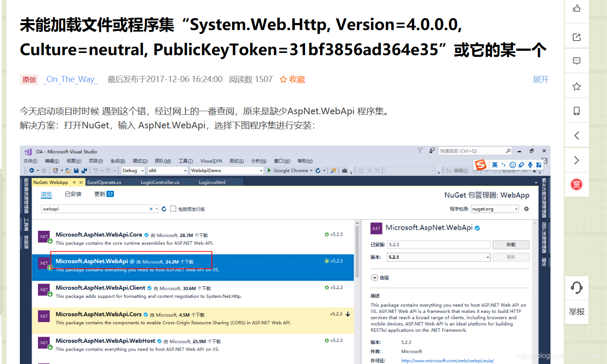Click the .NET icon of Microsoft.AspNet.WebApi.Core
607x364 pixels.
44,237
